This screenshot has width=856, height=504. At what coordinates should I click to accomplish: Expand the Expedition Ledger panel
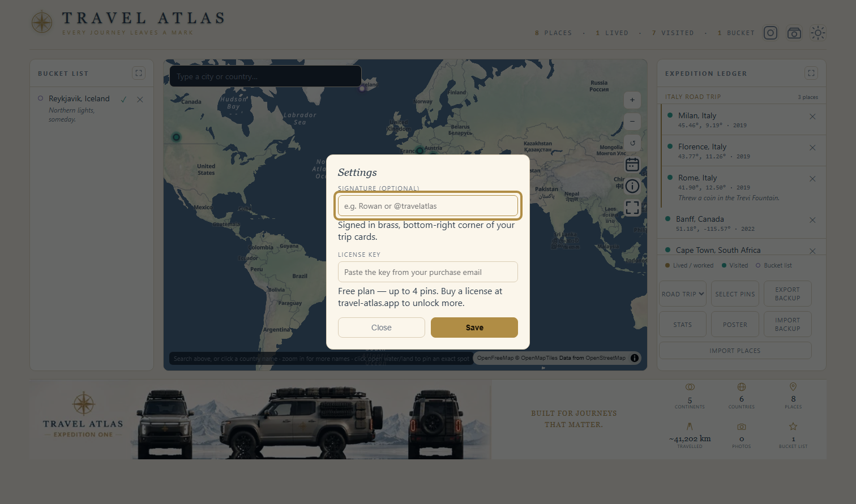click(811, 73)
